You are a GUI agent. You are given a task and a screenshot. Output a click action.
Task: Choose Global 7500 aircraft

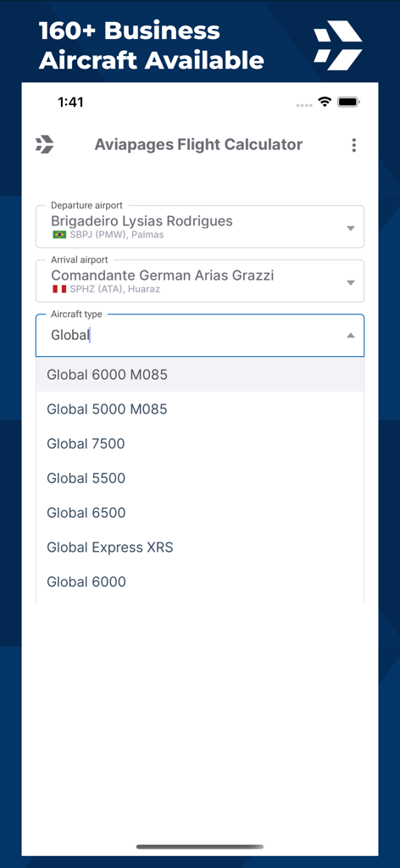coord(200,443)
